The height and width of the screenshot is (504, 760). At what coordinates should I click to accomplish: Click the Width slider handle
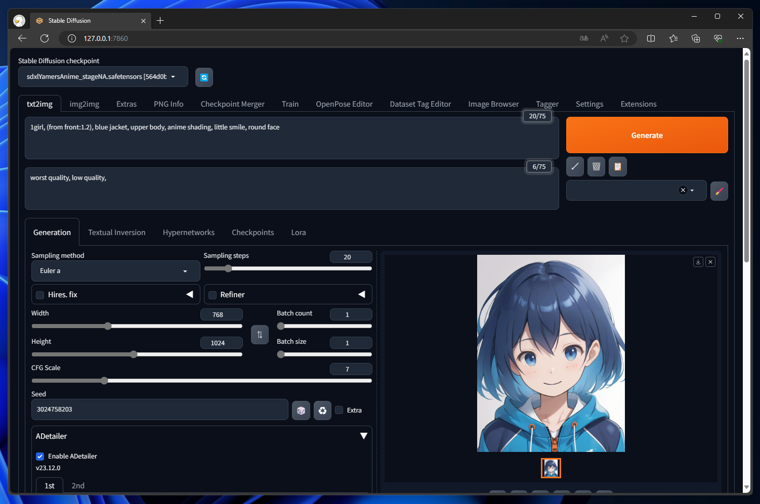coord(108,326)
